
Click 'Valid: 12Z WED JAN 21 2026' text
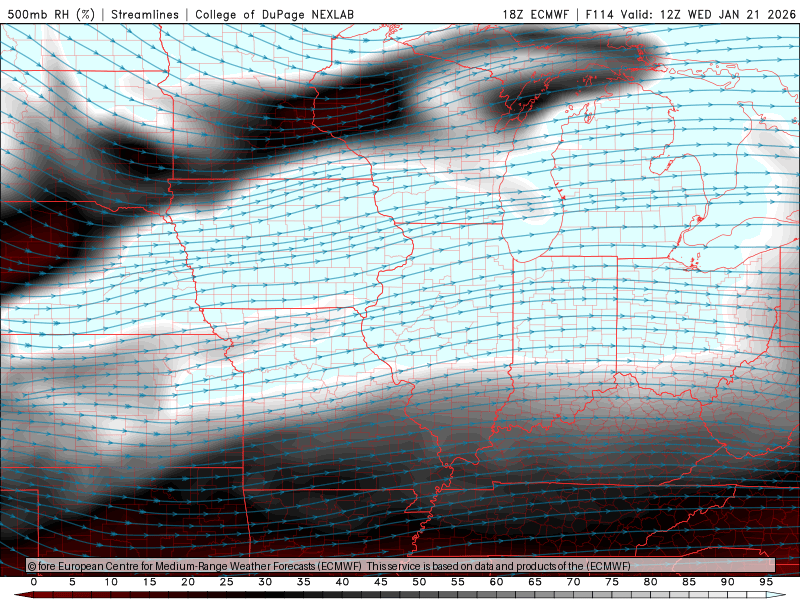tap(708, 14)
